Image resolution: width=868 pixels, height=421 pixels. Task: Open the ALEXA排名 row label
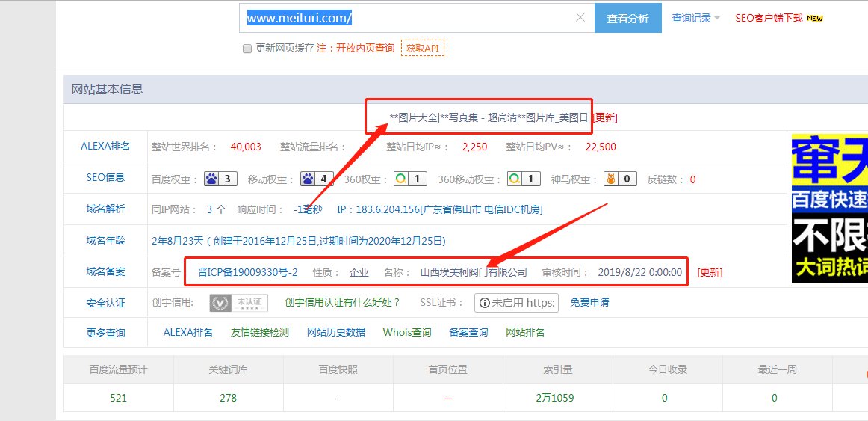pos(105,147)
